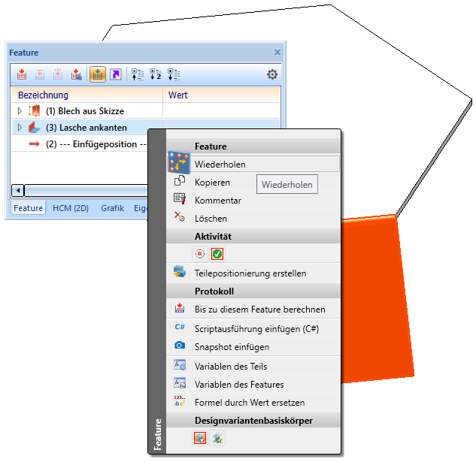Click the fourth recalculate-with-part toolbar icon
476x462 pixels.
click(76, 74)
